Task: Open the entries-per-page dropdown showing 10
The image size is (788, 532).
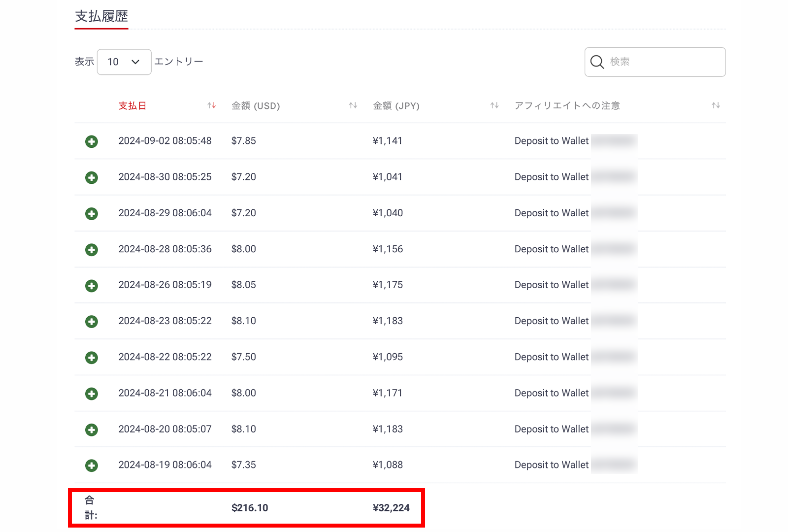Action: [x=124, y=62]
